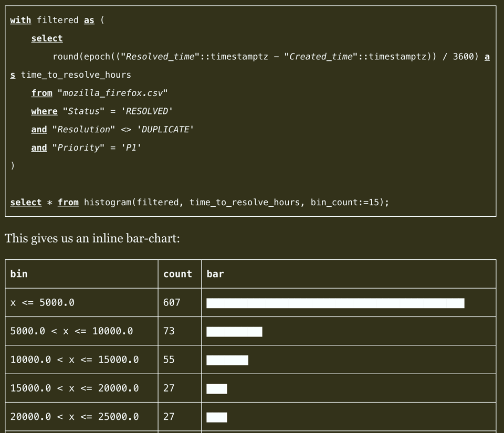Click the underlined 'with' keyword

(x=20, y=20)
